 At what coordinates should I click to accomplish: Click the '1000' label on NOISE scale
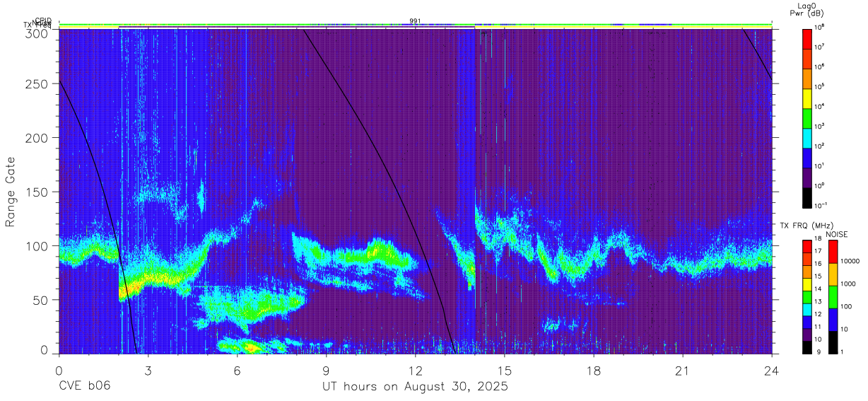(848, 284)
